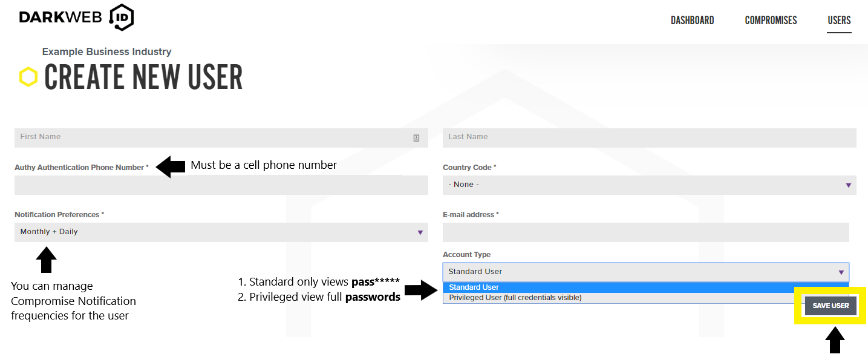Click the yellow hexagon icon beside Create New User
868x357 pixels.
coord(28,77)
